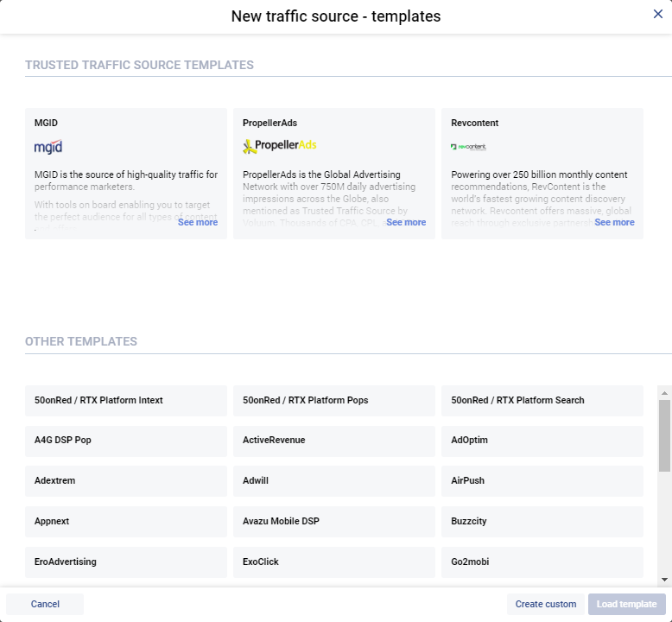Image resolution: width=672 pixels, height=622 pixels.
Task: Select the AdOptim template
Action: [x=542, y=441]
